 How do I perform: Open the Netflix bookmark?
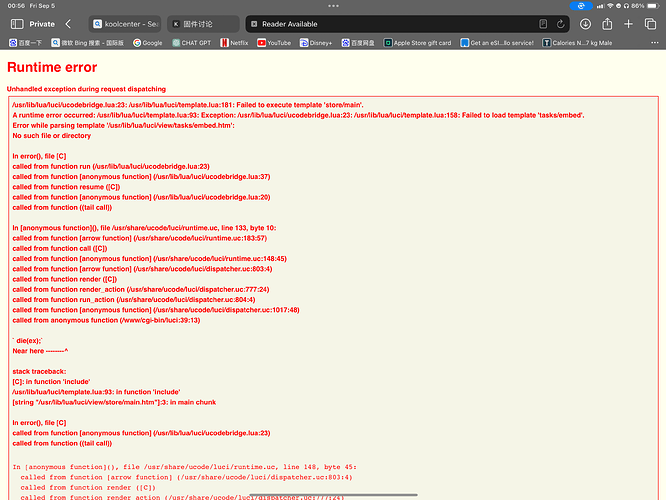pos(233,43)
